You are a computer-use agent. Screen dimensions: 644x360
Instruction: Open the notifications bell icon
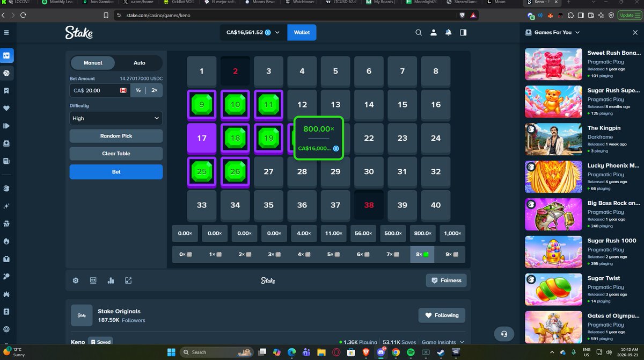coord(448,32)
